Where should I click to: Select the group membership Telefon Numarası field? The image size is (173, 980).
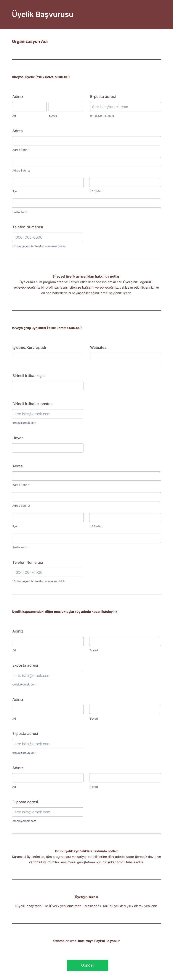(47, 572)
